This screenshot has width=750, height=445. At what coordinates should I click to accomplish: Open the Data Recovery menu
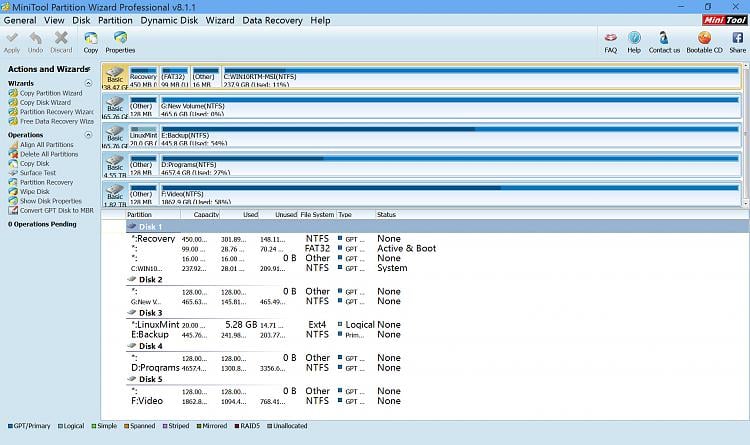point(272,21)
